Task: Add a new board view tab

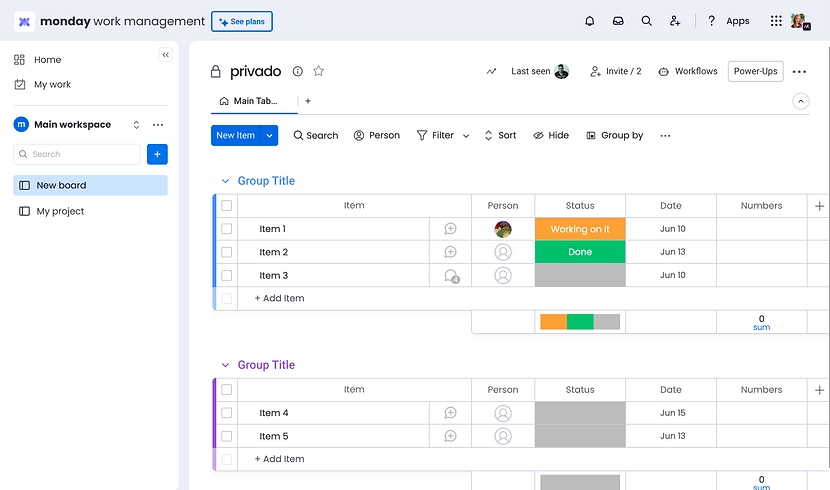Action: (x=308, y=101)
